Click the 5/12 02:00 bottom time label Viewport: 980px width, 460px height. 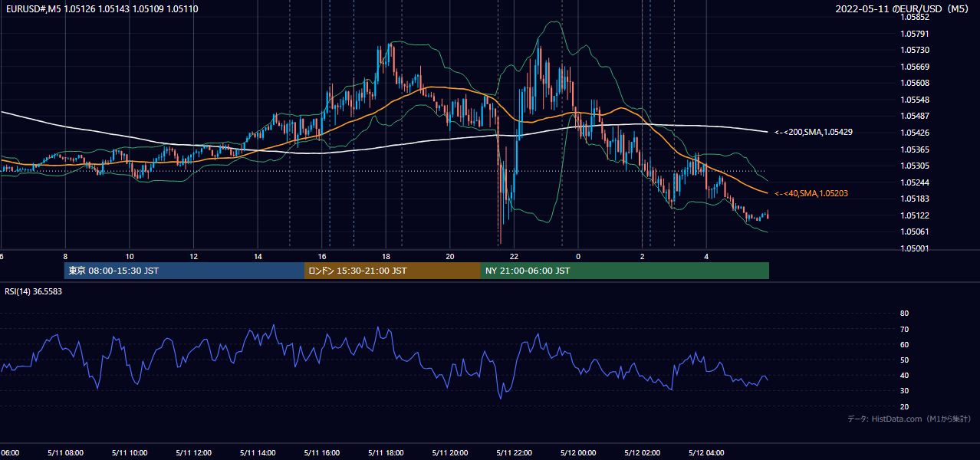point(643,452)
